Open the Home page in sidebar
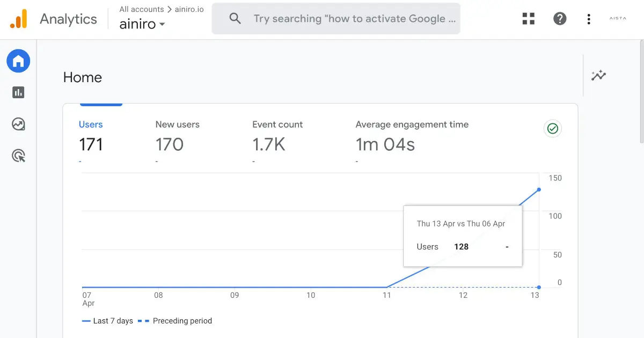The height and width of the screenshot is (338, 644). pos(18,61)
